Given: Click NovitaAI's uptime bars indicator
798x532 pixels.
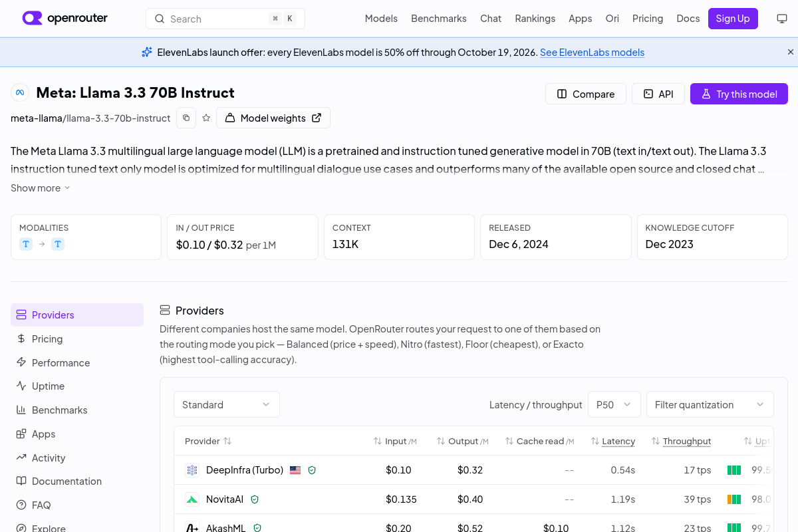Looking at the screenshot, I should [734, 499].
